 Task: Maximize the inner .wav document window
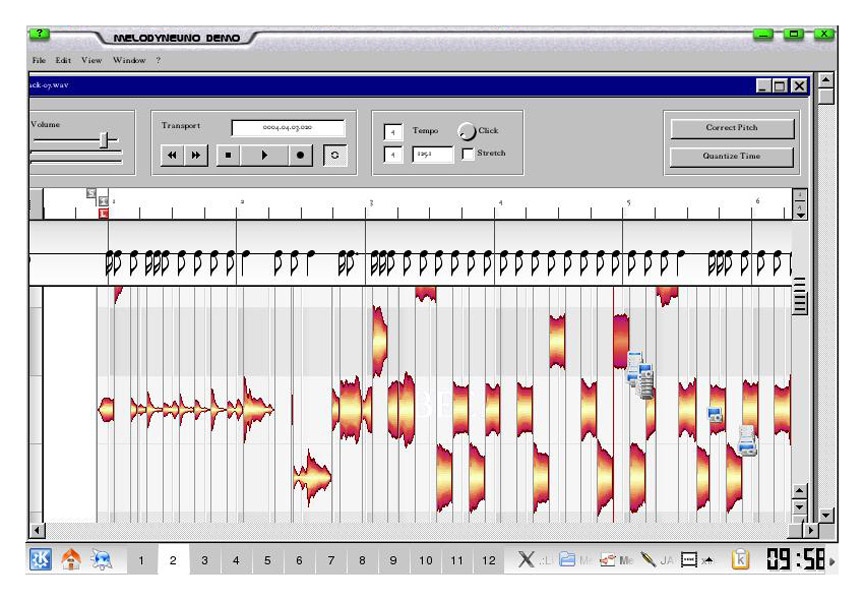pyautogui.click(x=780, y=85)
